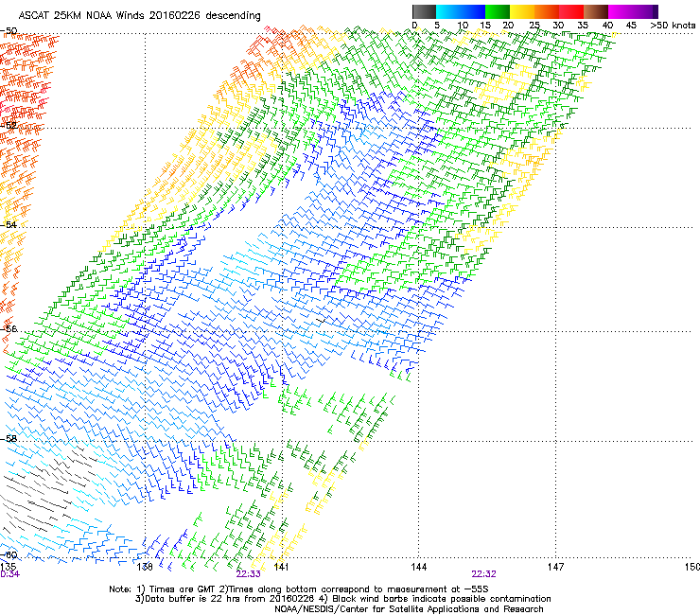Click the red 30–35 knot legend swatch

(x=571, y=11)
